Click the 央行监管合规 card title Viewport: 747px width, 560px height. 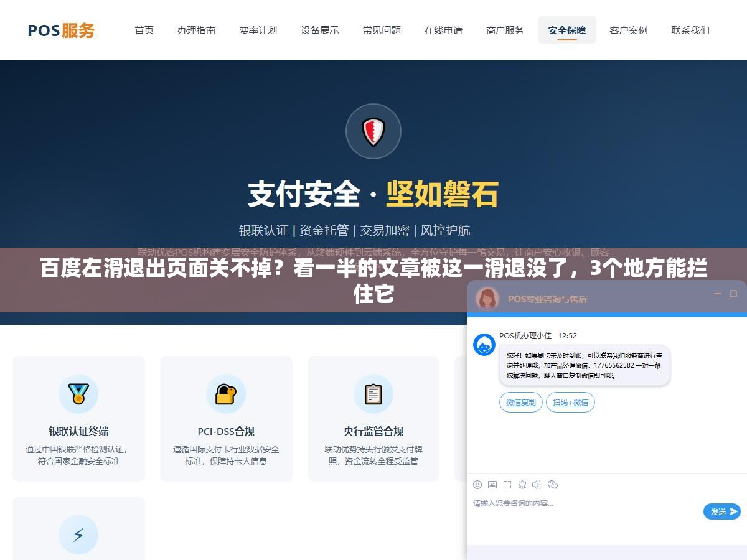pos(374,431)
